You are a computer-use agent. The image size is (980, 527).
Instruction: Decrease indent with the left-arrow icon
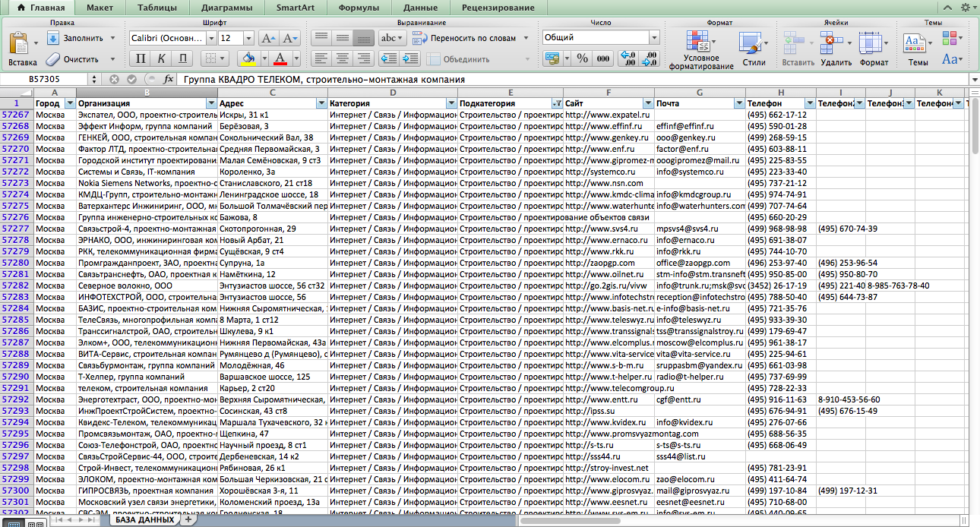(389, 58)
